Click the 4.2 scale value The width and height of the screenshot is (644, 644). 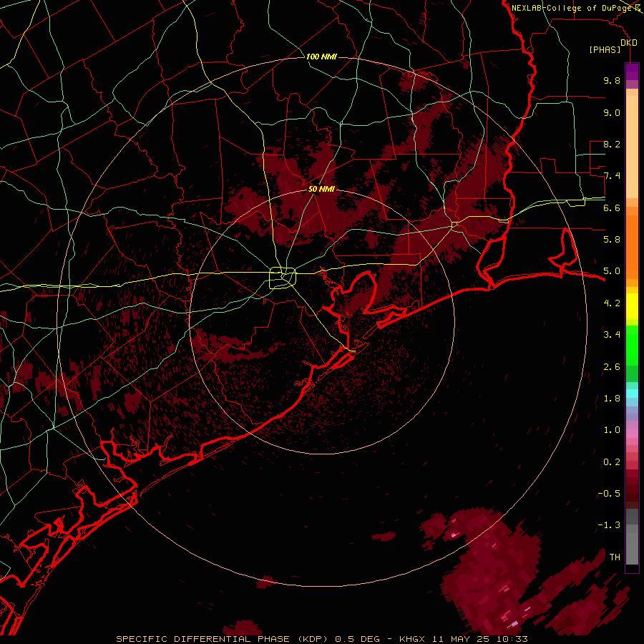coord(612,303)
